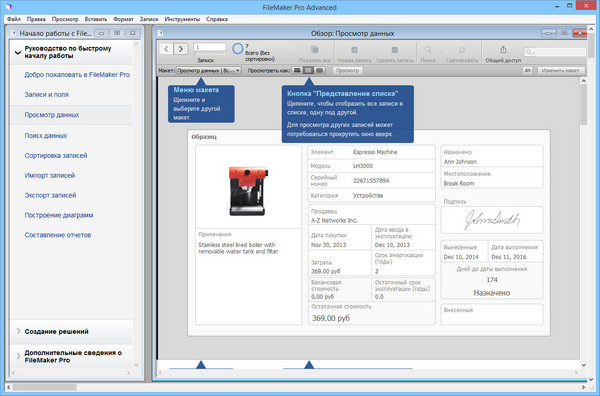Viewport: 600px width, 396px height.
Task: Switch to form view icon
Action: (297, 70)
